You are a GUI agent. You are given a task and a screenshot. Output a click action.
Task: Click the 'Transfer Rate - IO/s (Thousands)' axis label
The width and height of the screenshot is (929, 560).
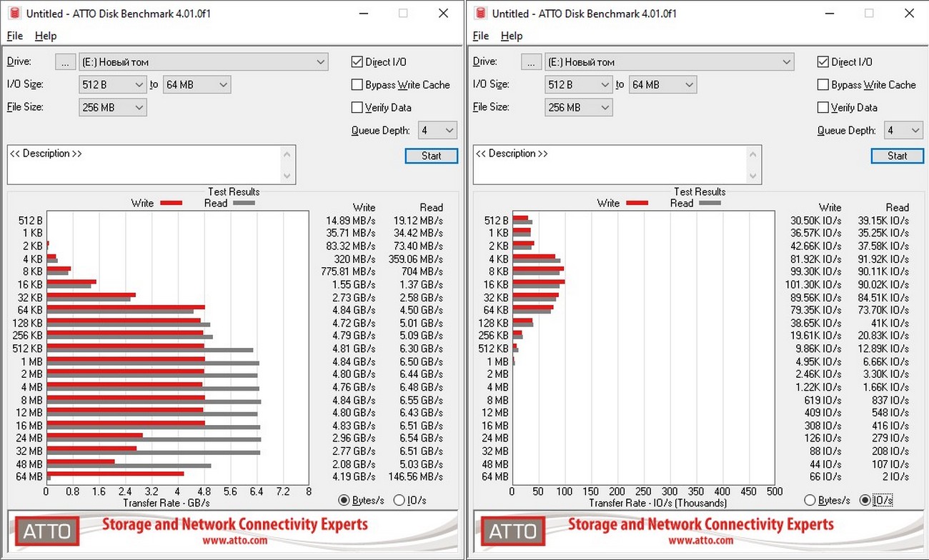(657, 503)
